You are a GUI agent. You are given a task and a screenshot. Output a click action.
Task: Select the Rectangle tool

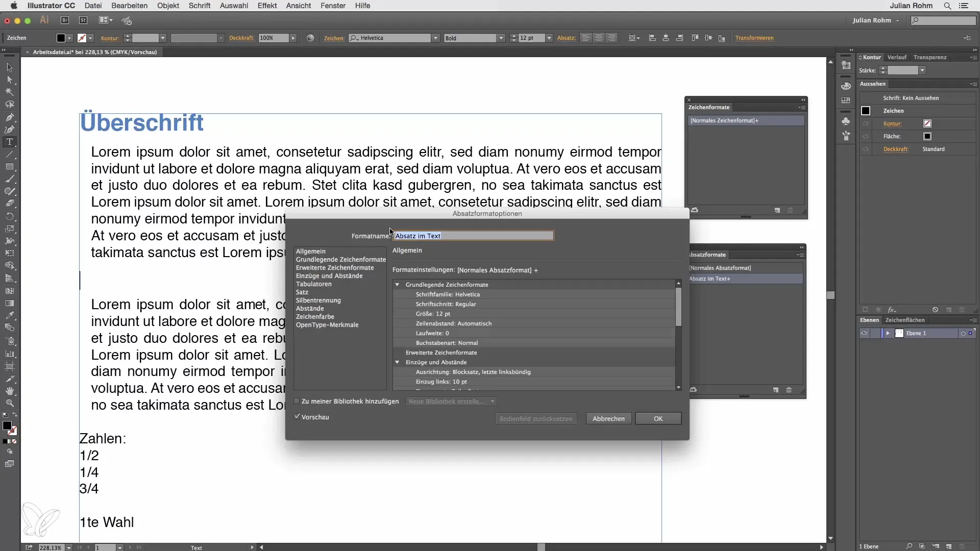(x=10, y=167)
